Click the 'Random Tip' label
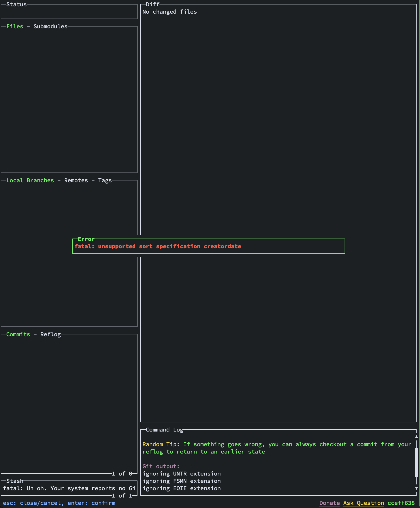Viewport: 420px width, 508px height. 159,444
